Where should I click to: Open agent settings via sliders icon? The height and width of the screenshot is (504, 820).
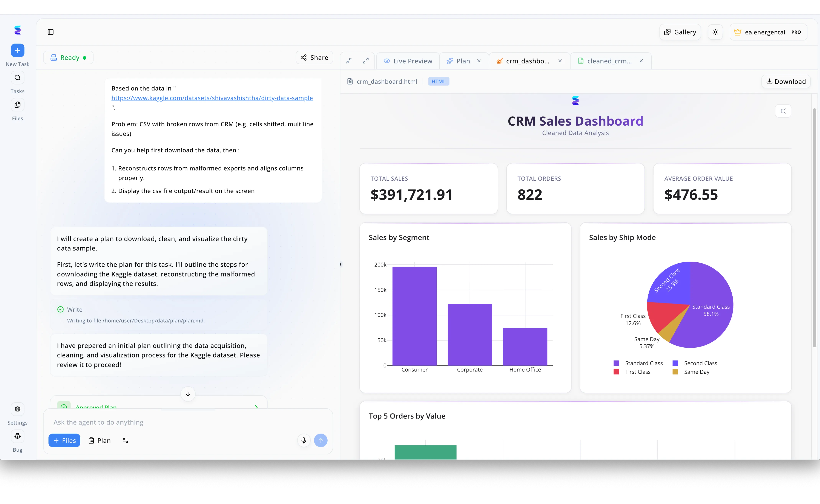125,440
